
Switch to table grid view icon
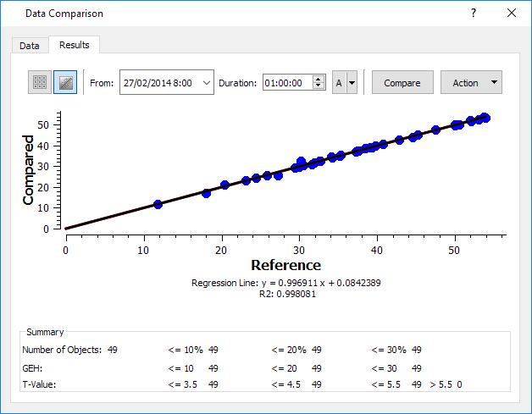point(39,82)
